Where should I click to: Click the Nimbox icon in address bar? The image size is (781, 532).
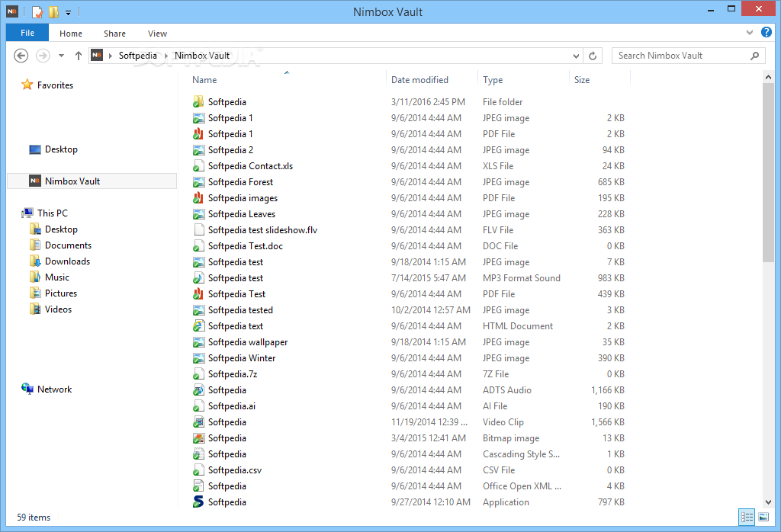[x=97, y=55]
